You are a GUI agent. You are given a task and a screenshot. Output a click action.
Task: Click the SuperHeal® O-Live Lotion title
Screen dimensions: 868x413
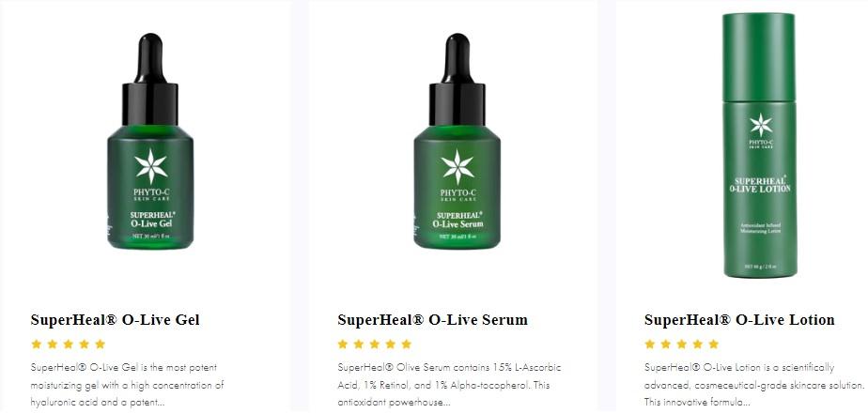(x=739, y=319)
